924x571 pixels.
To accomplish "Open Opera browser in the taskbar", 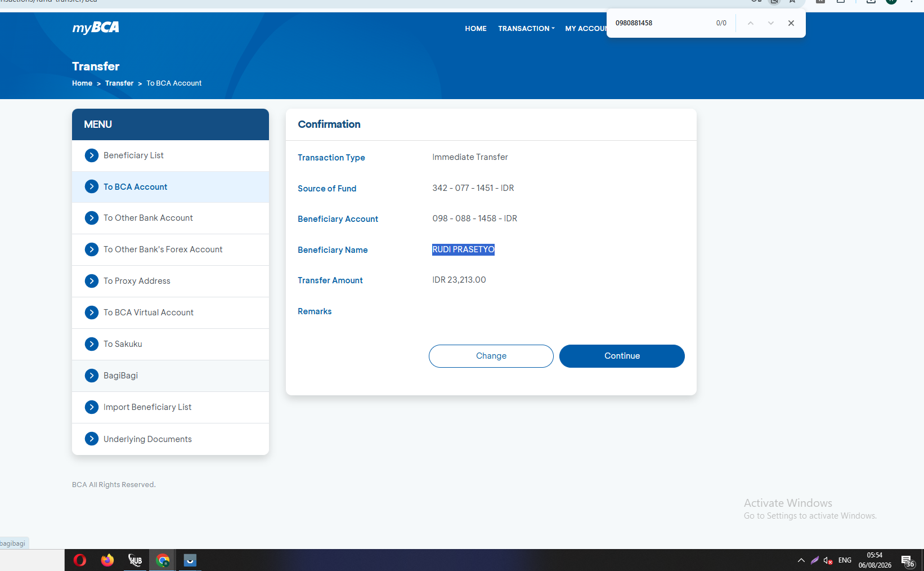I will (80, 560).
